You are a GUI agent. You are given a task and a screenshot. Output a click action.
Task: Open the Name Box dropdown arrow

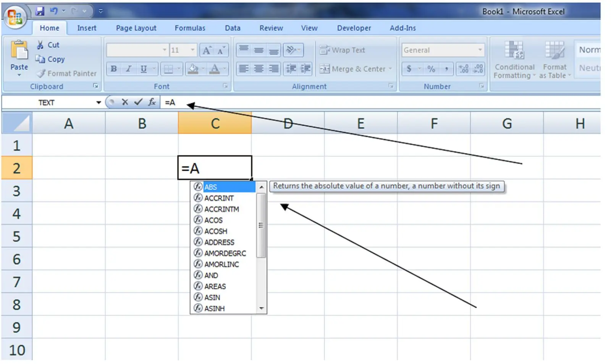99,102
